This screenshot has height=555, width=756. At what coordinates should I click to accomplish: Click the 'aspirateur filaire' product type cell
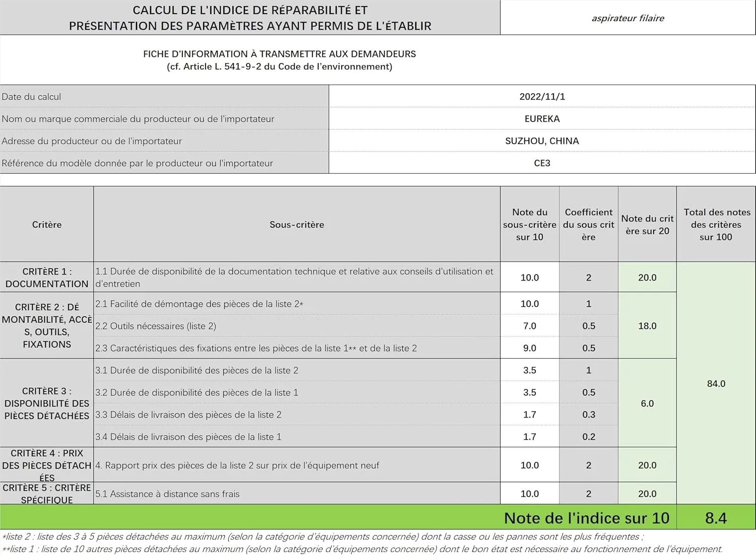tap(627, 18)
